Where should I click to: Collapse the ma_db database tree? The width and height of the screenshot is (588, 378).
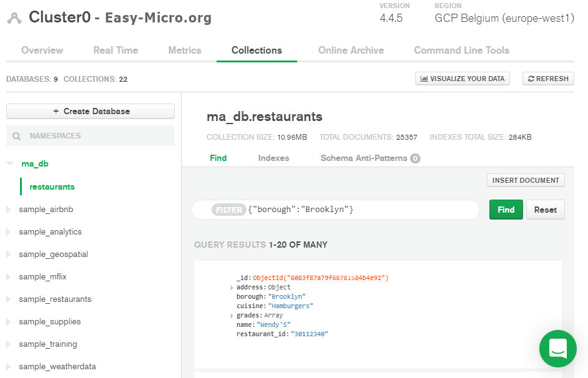coord(10,163)
